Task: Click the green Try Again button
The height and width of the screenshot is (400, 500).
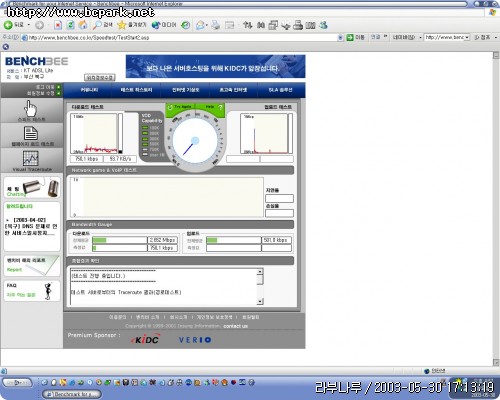Action: pos(180,107)
